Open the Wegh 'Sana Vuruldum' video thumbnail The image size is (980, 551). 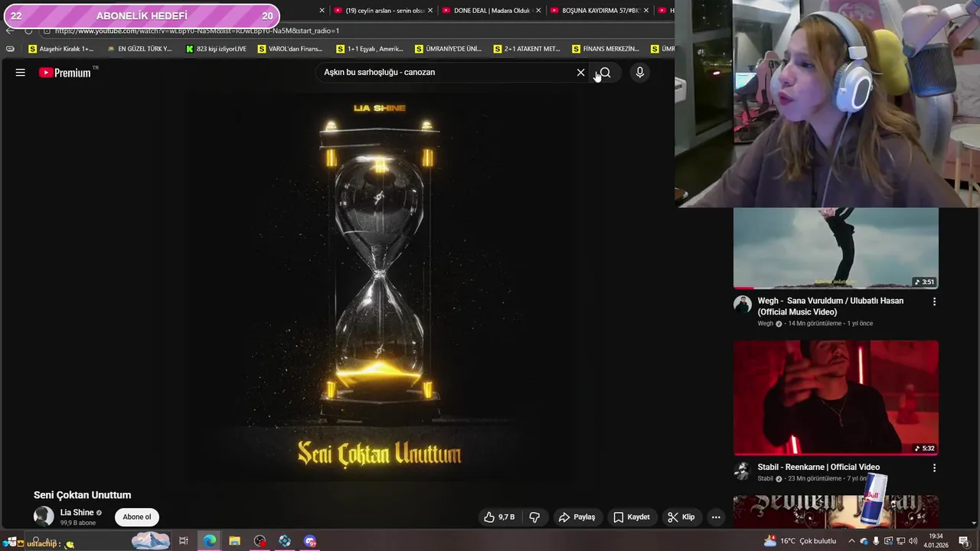836,248
